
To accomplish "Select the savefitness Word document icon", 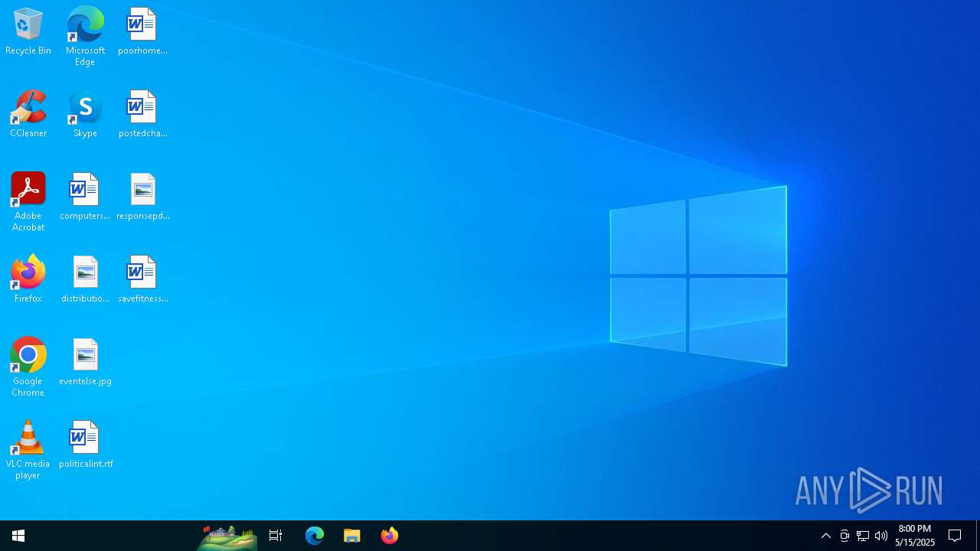I will [142, 280].
